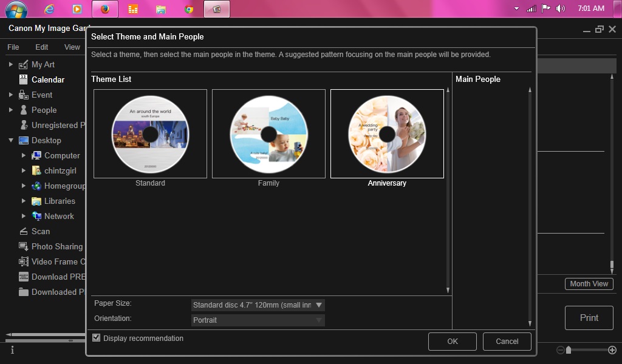Expand the Network tree node
Viewport: 622px width, 364px height.
[24, 216]
